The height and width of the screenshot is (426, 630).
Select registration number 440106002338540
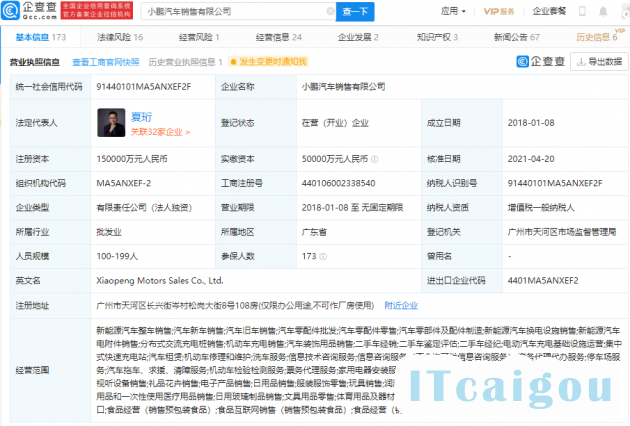[338, 184]
